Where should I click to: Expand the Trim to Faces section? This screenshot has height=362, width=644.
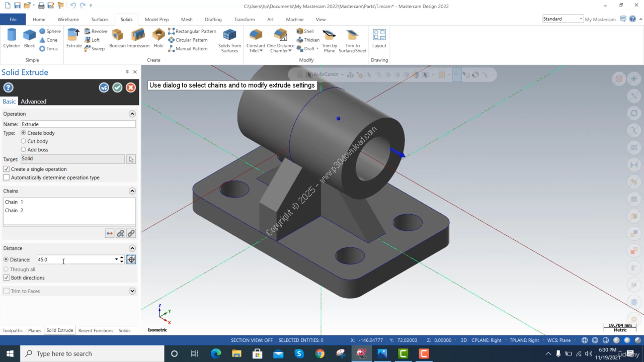(x=132, y=291)
